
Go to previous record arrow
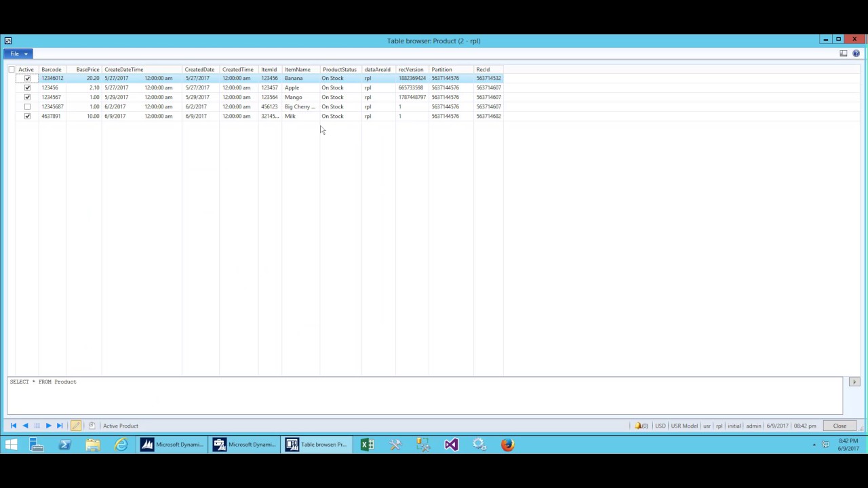25,426
